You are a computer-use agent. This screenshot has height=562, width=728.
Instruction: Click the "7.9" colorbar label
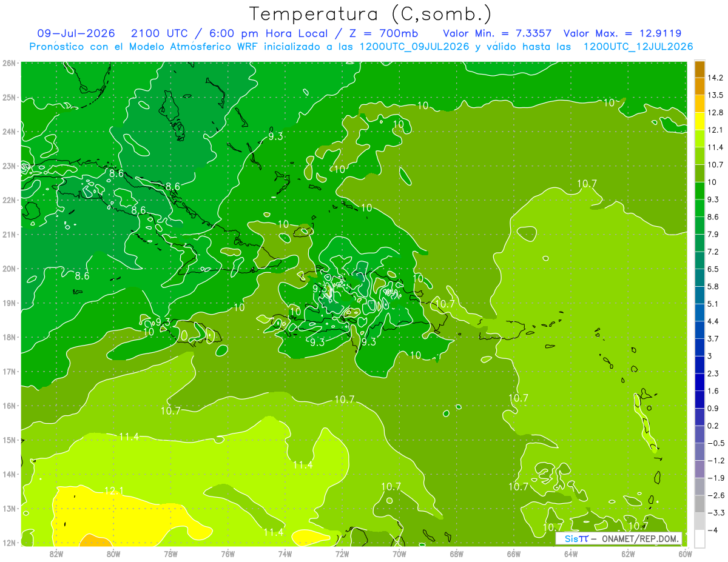(713, 234)
